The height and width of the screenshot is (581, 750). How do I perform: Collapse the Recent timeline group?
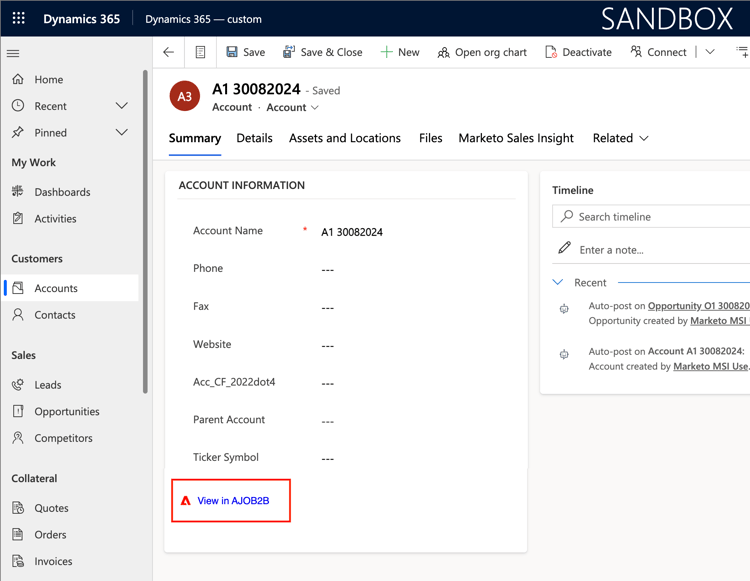coord(558,283)
